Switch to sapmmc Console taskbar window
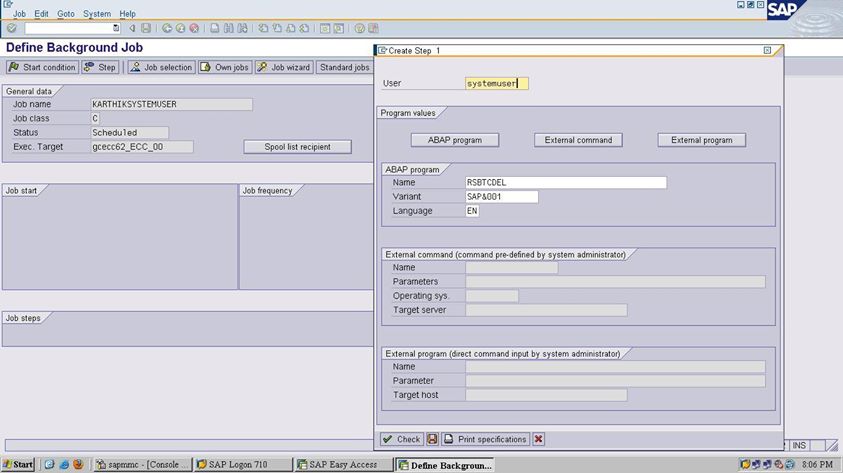The image size is (843, 473). click(x=142, y=464)
